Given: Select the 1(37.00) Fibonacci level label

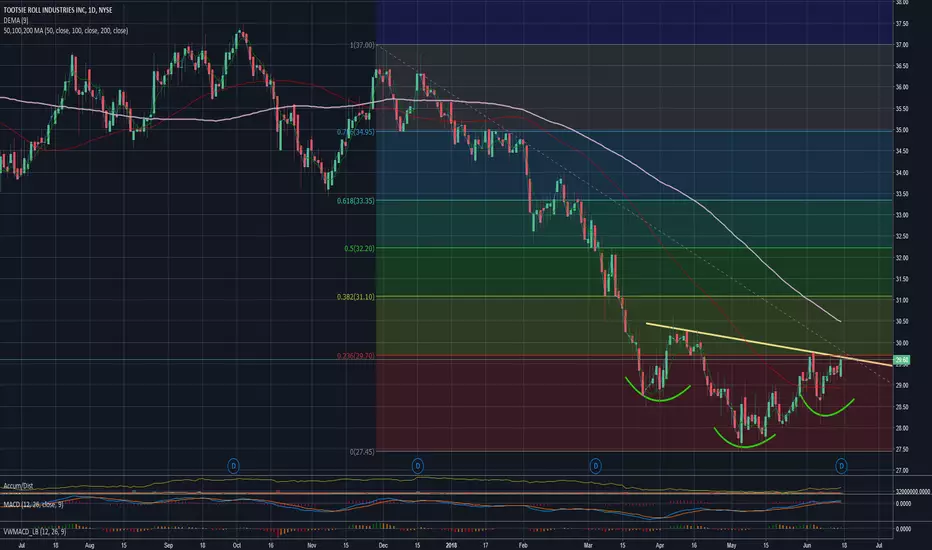Looking at the screenshot, I should [x=363, y=45].
